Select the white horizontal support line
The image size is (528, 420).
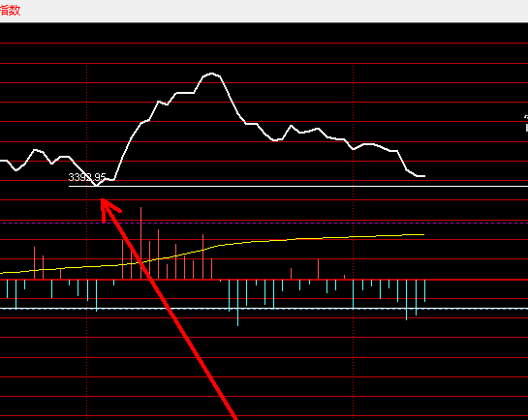click(x=298, y=186)
